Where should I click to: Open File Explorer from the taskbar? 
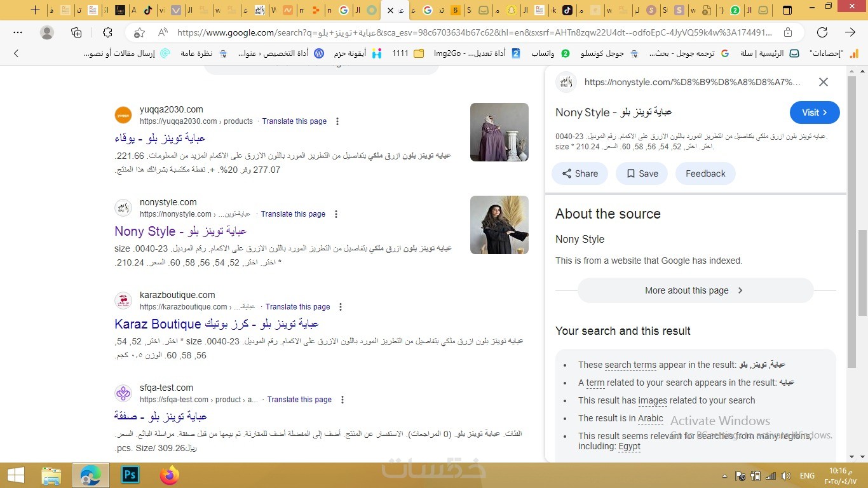pos(51,475)
